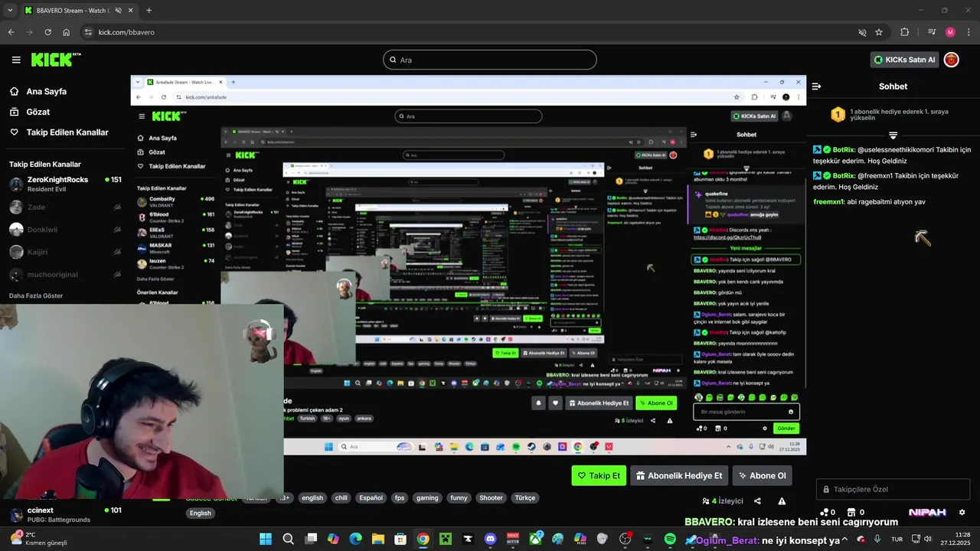
Task: Expand the gift leaderboard chevron in chat
Action: coord(893,135)
